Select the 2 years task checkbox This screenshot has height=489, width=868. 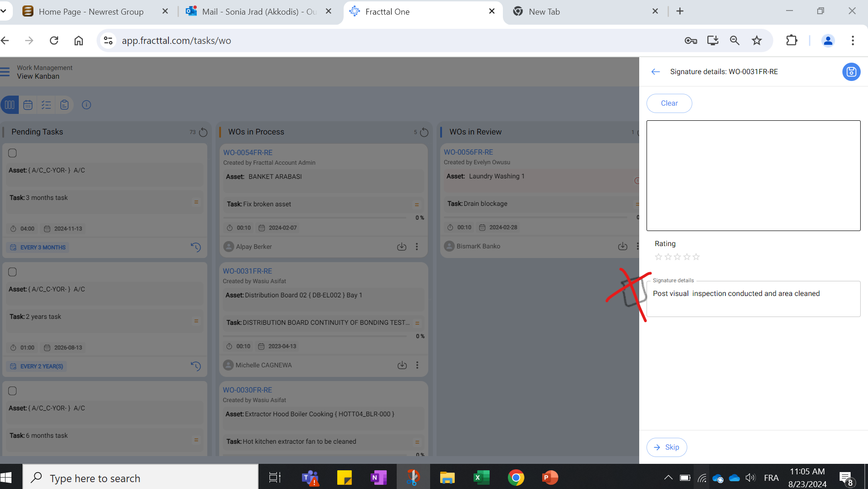click(x=13, y=272)
